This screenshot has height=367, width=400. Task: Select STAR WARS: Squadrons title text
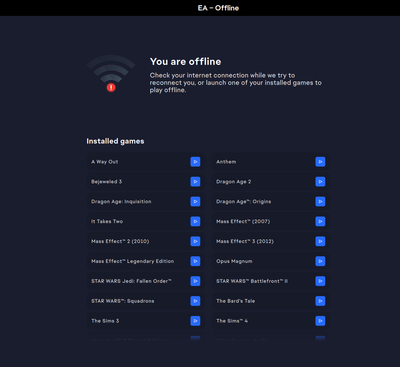[123, 301]
